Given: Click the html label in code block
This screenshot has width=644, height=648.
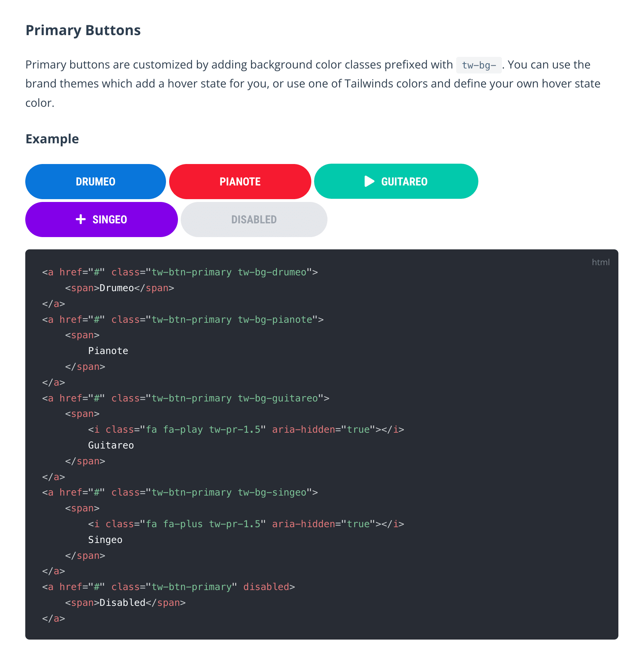Looking at the screenshot, I should (600, 262).
